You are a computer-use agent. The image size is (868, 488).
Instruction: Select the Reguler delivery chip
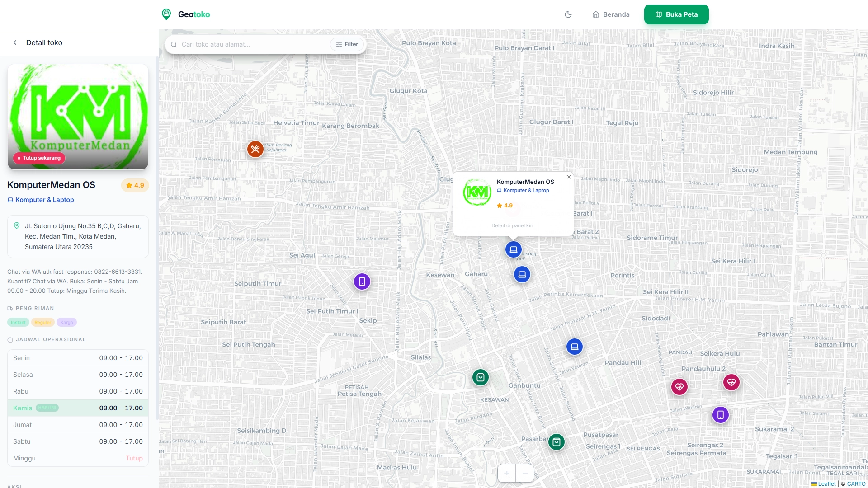(43, 322)
